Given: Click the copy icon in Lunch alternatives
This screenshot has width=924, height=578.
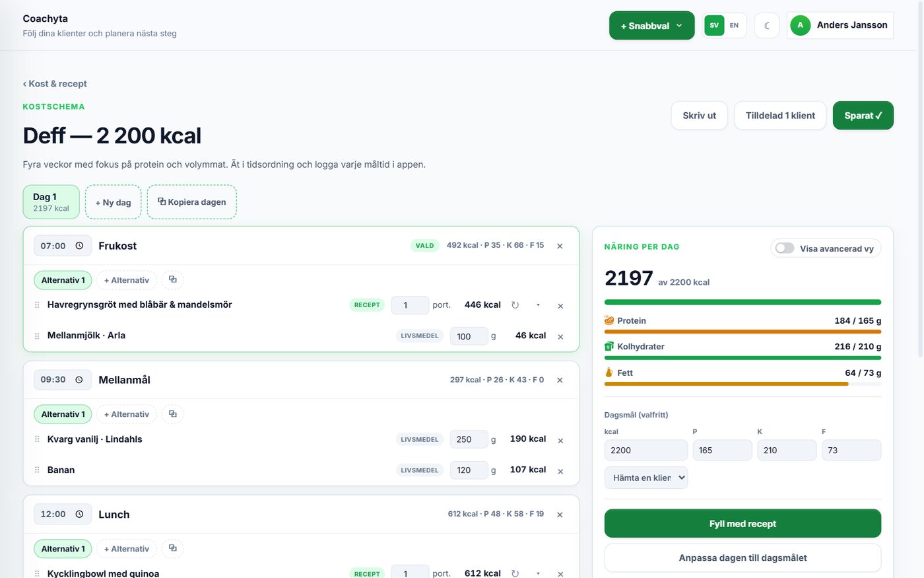Looking at the screenshot, I should tap(173, 548).
